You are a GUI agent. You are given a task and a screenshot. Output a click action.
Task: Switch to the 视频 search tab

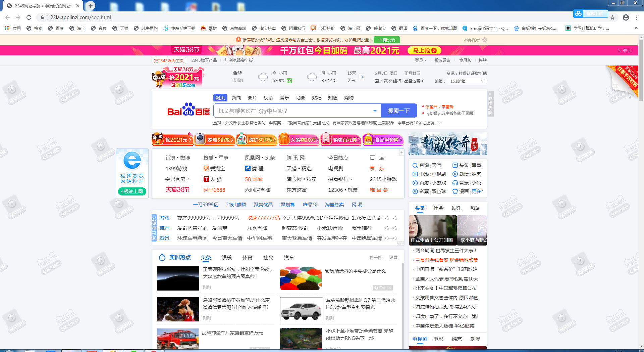point(268,98)
